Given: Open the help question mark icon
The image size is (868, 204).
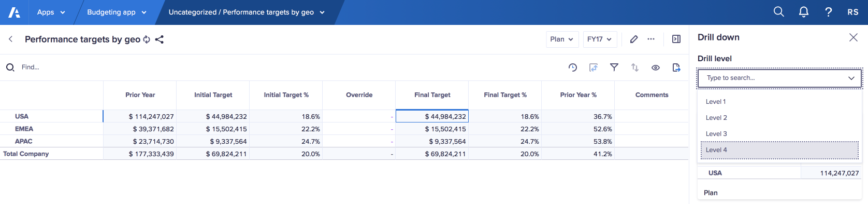Looking at the screenshot, I should tap(829, 12).
